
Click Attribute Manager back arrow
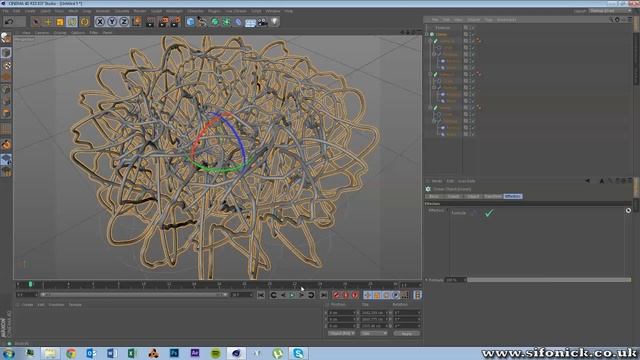[x=587, y=181]
